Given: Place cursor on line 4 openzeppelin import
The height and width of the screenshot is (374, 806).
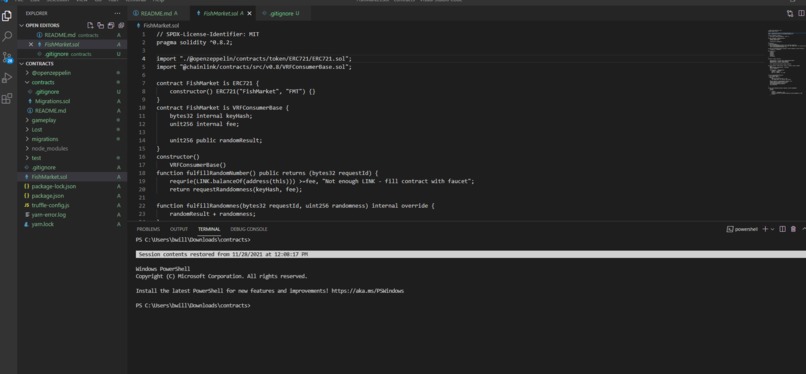Looking at the screenshot, I should tap(254, 59).
